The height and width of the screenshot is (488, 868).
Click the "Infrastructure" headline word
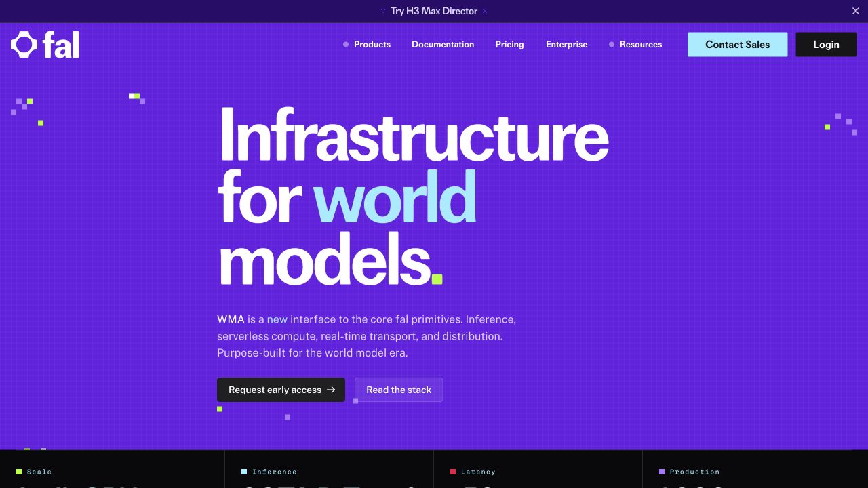point(414,134)
